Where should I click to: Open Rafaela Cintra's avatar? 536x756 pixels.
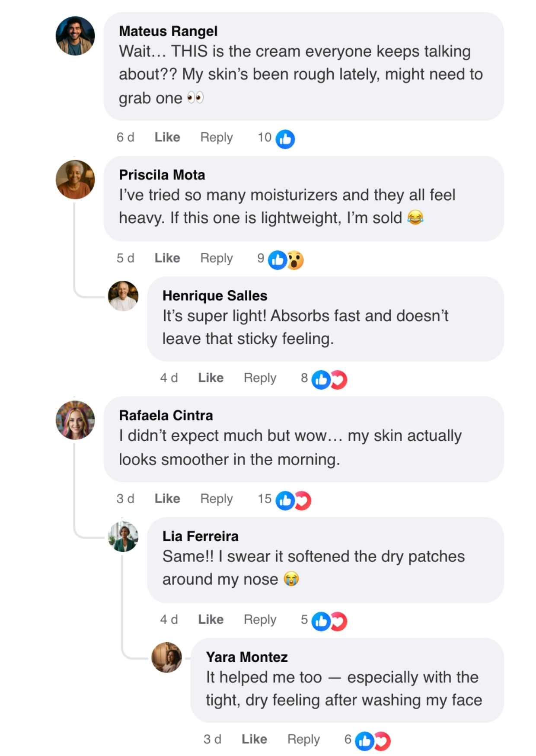pyautogui.click(x=75, y=420)
